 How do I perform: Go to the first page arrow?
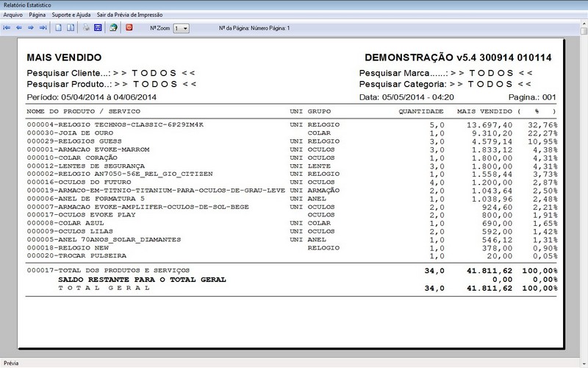tap(7, 28)
